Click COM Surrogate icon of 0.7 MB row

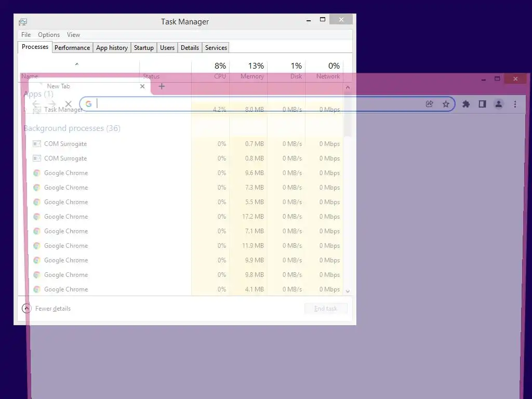coord(37,144)
